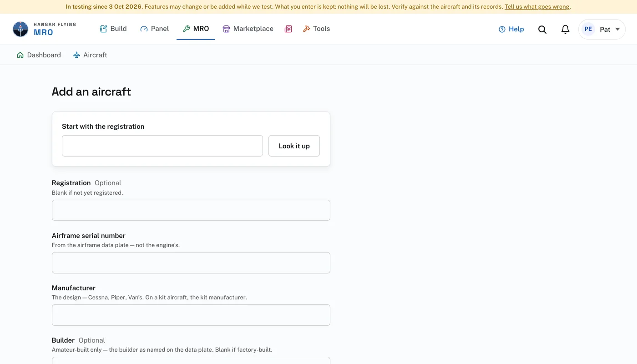Click the 'Blank if not yet registered.' hint
637x364 pixels.
click(87, 193)
